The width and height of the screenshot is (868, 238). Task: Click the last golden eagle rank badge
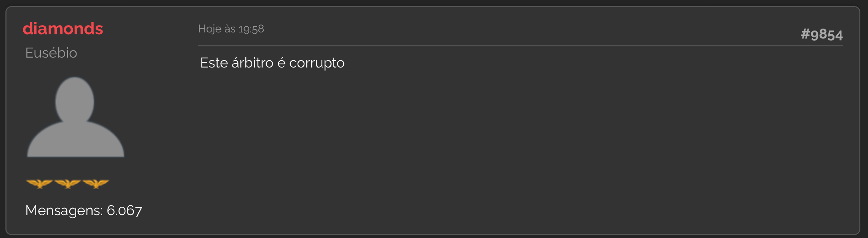pyautogui.click(x=96, y=184)
